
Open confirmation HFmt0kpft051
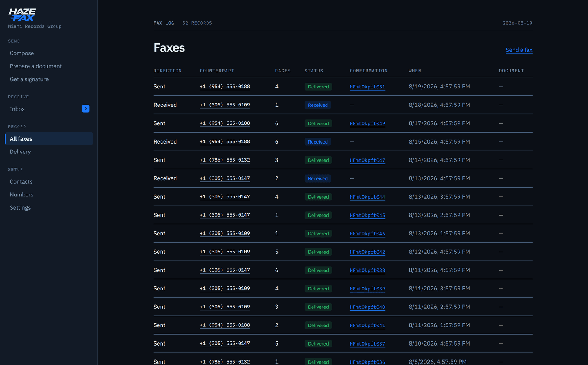tap(367, 87)
